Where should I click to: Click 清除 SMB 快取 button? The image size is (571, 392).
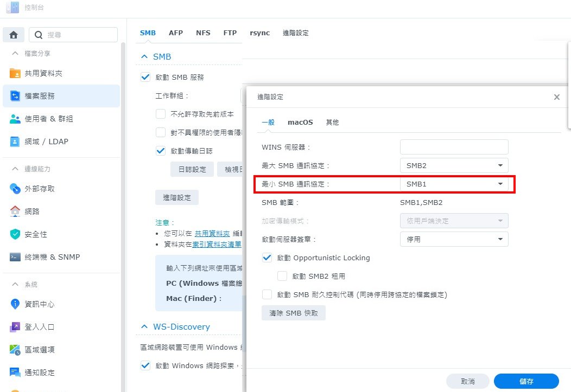click(294, 313)
